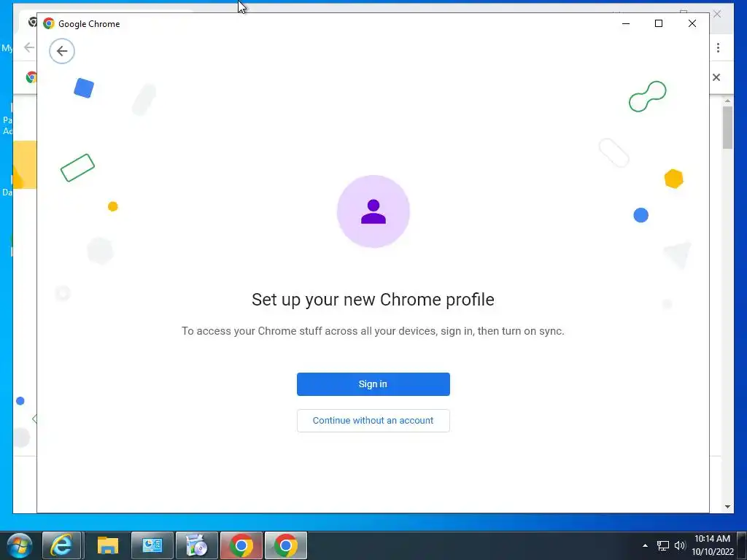
Task: Click the vertical scrollbar thumb in background window
Action: (727, 128)
